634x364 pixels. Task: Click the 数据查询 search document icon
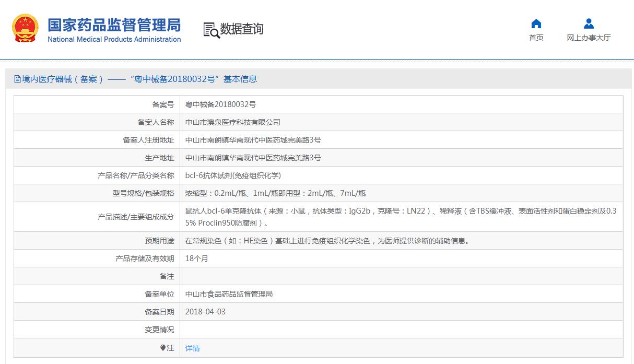coord(211,30)
